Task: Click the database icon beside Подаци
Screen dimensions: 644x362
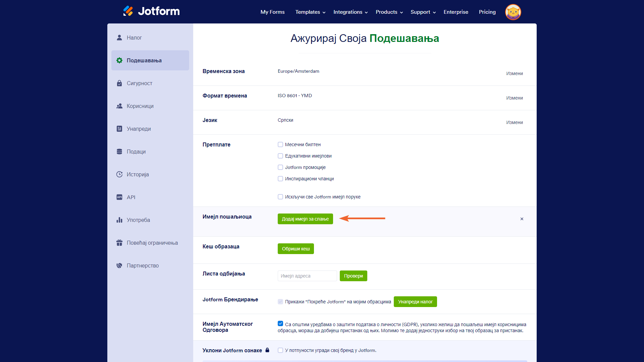Action: (119, 152)
